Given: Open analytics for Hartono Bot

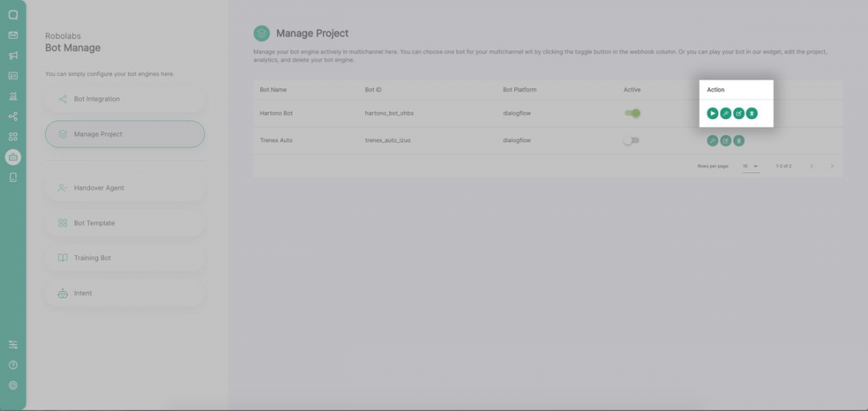Looking at the screenshot, I should (726, 113).
